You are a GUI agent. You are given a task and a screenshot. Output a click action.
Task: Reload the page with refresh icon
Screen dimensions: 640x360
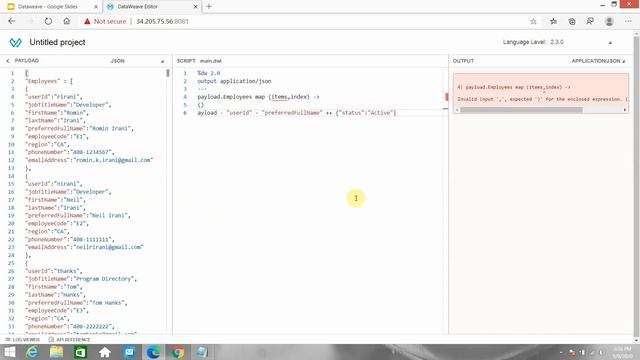coord(48,21)
